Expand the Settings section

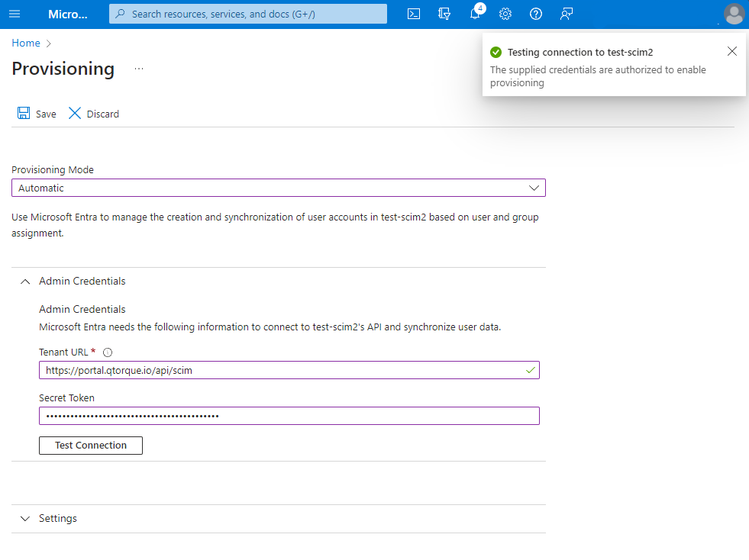tap(25, 519)
